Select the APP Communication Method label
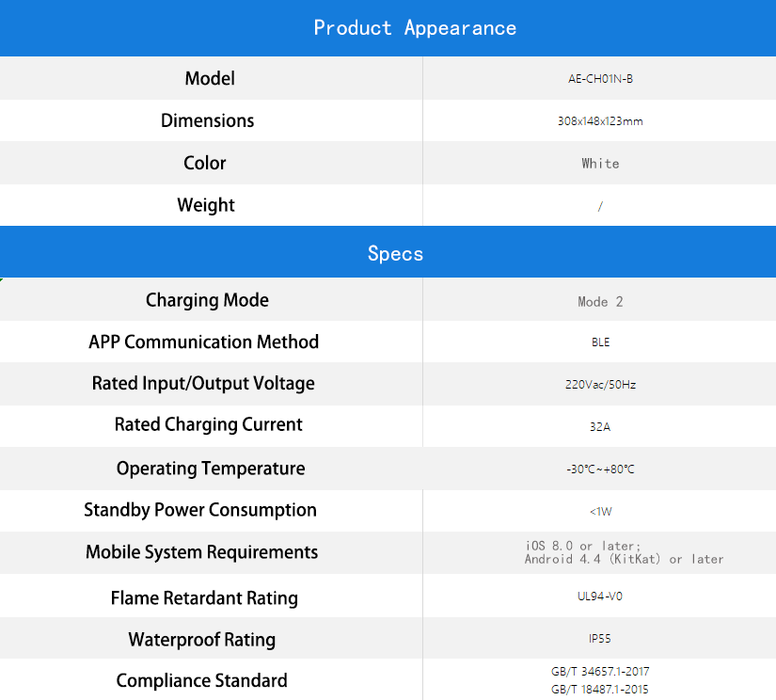 204,342
